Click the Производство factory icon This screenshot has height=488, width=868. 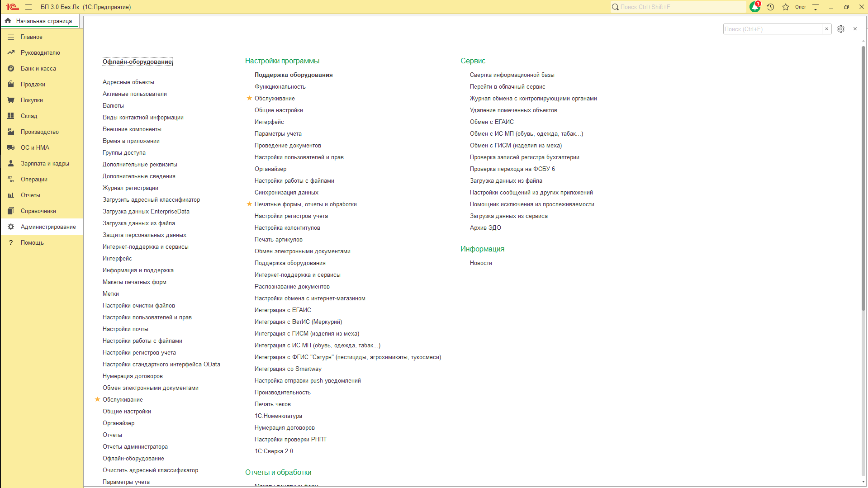[11, 132]
